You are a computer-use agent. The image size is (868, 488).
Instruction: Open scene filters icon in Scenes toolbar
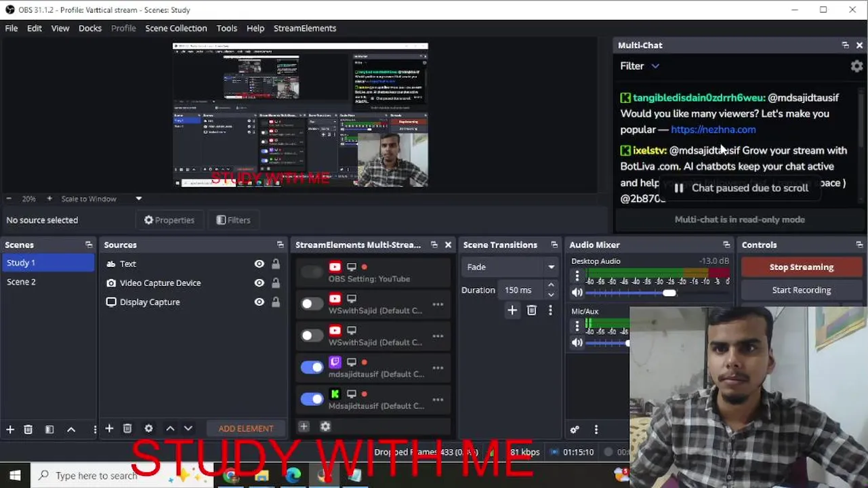point(49,429)
